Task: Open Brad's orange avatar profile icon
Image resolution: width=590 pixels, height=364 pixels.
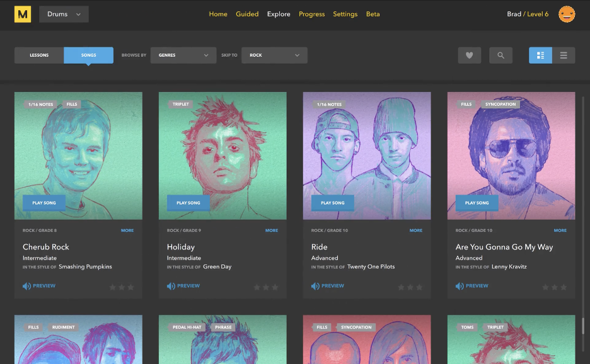Action: click(567, 14)
